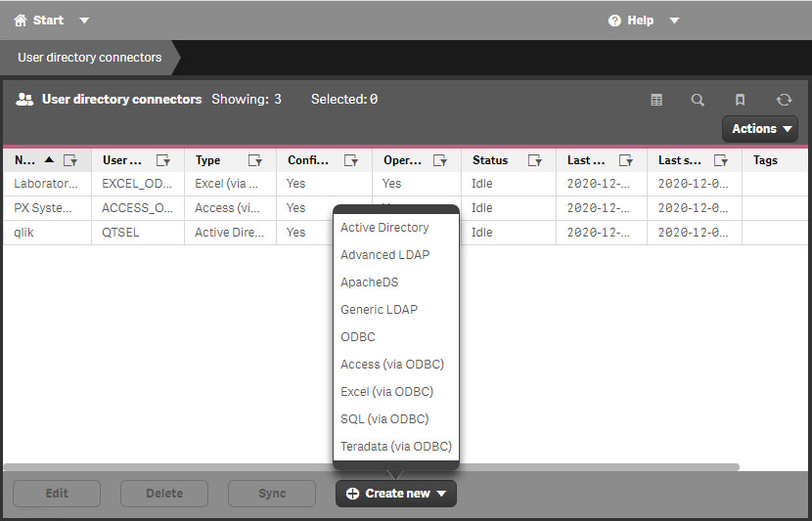Viewport: 812px width, 521px height.
Task: Click the Create new dropdown arrow
Action: 441,494
